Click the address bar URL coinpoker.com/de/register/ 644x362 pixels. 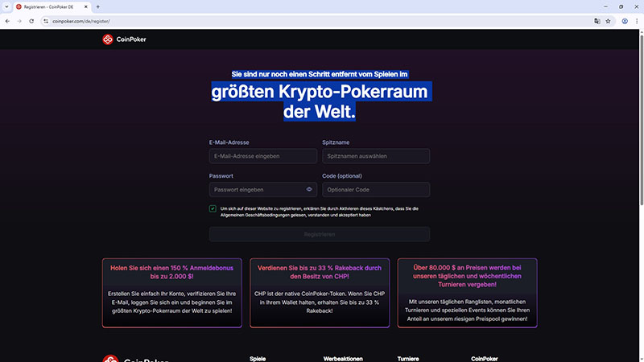click(x=81, y=21)
